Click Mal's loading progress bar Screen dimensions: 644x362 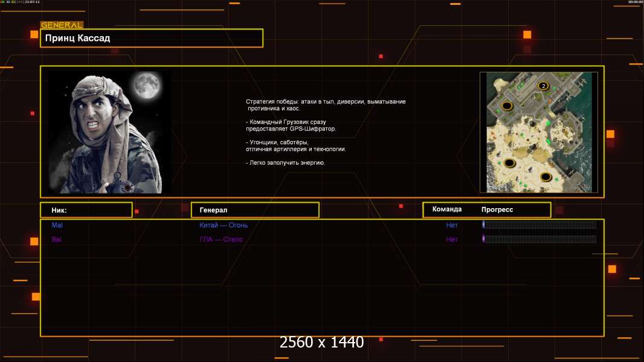539,225
